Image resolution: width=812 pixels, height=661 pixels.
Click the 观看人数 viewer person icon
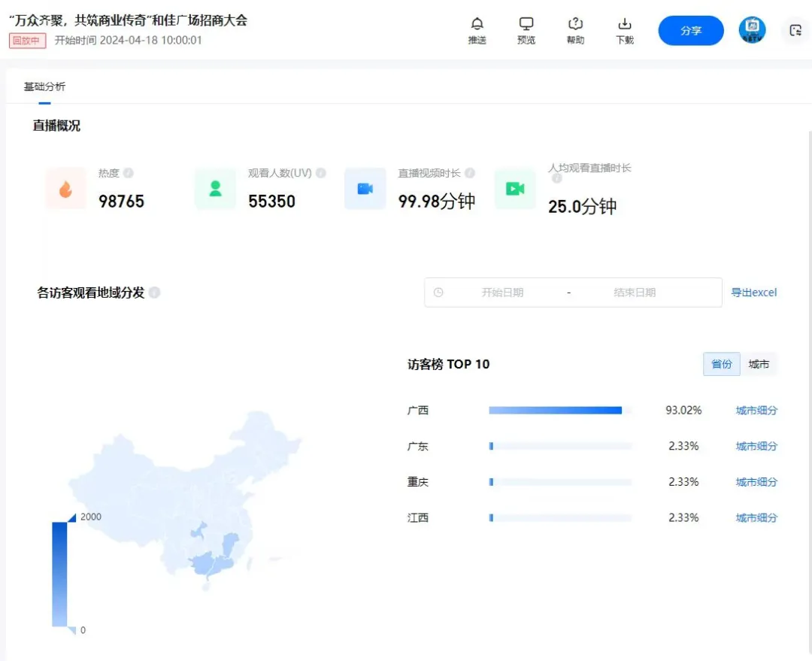215,189
